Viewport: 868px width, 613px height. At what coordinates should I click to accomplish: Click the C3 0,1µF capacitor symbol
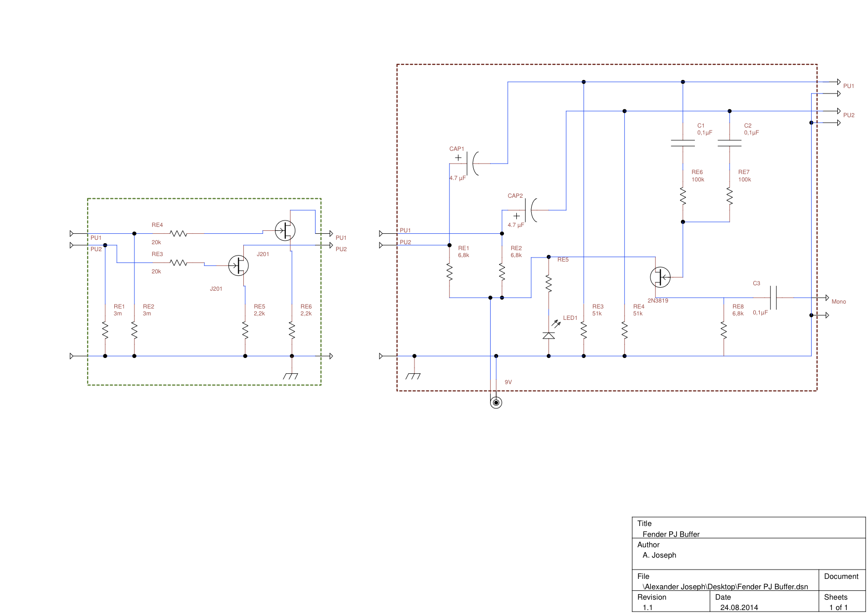coord(774,298)
